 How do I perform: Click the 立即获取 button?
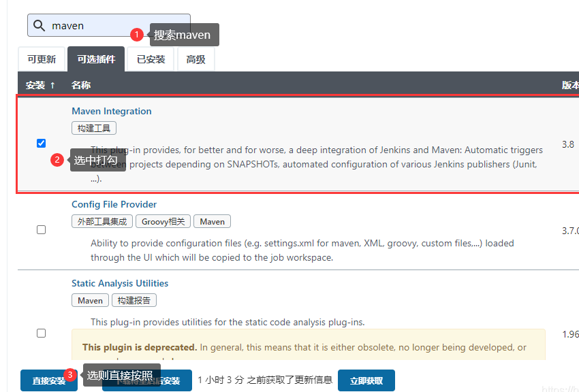click(x=366, y=380)
